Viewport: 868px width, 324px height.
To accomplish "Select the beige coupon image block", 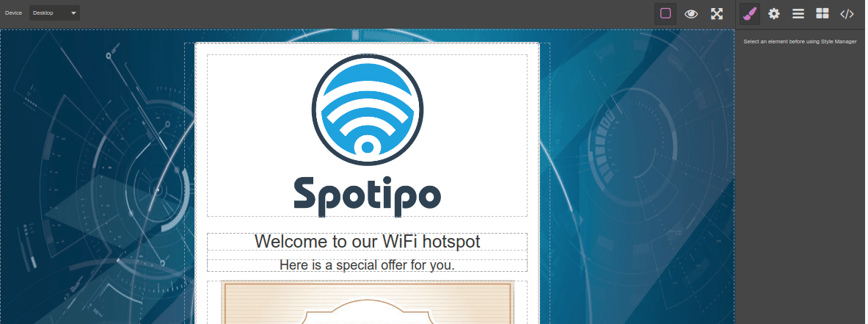I will click(367, 303).
